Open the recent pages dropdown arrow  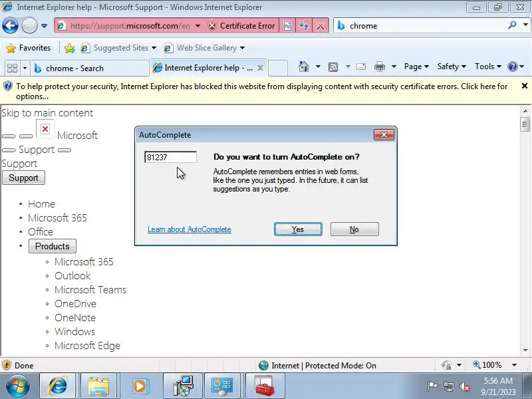point(44,26)
